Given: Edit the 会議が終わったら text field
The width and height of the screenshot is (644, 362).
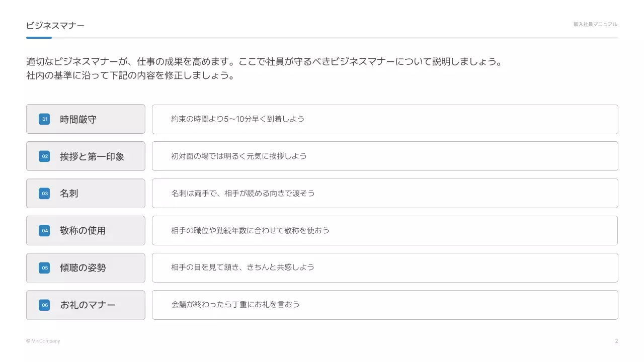Looking at the screenshot, I should tap(385, 305).
